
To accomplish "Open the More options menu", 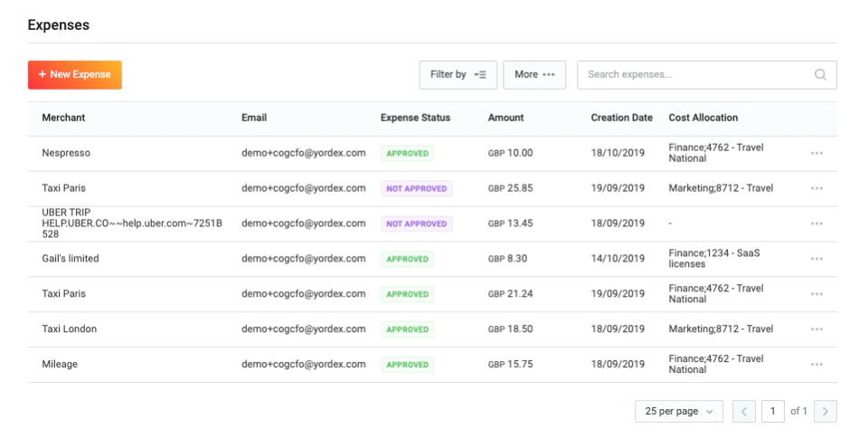I will tap(534, 75).
